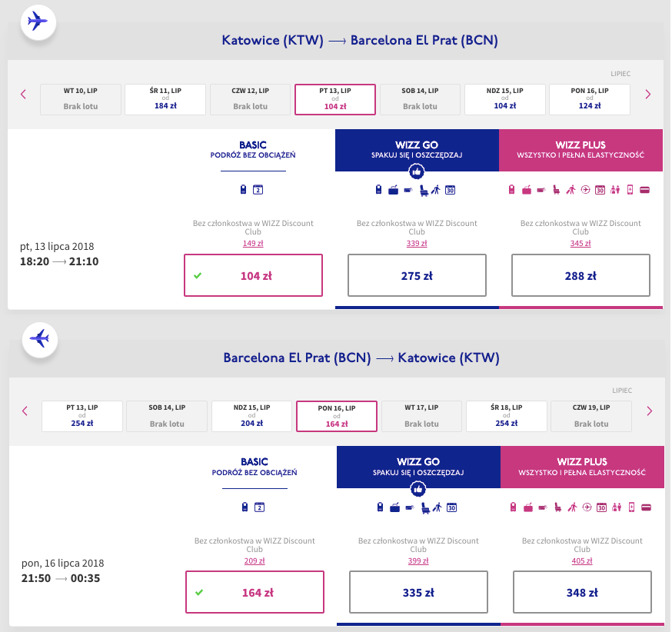Click outbound date WT 10, LIP with Brak lotu
The image size is (672, 632).
click(x=81, y=99)
